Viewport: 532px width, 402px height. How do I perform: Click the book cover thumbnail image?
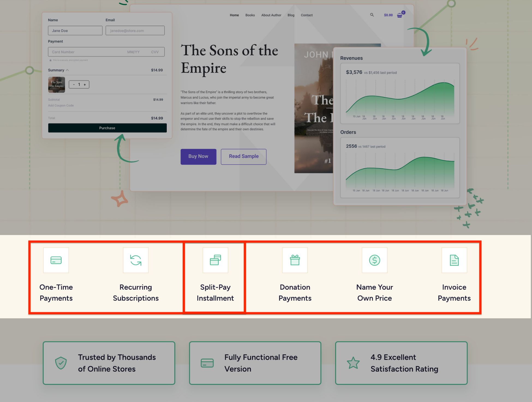57,84
